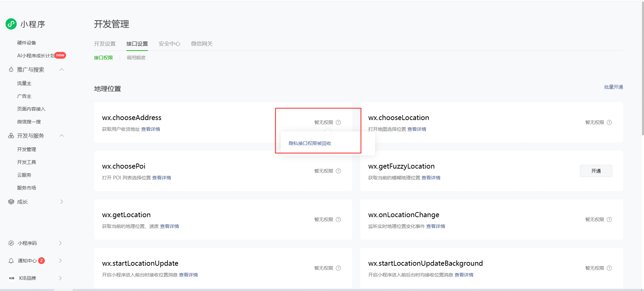This screenshot has width=644, height=291.
Task: Open 服务市场 in the sidebar
Action: coord(27,188)
